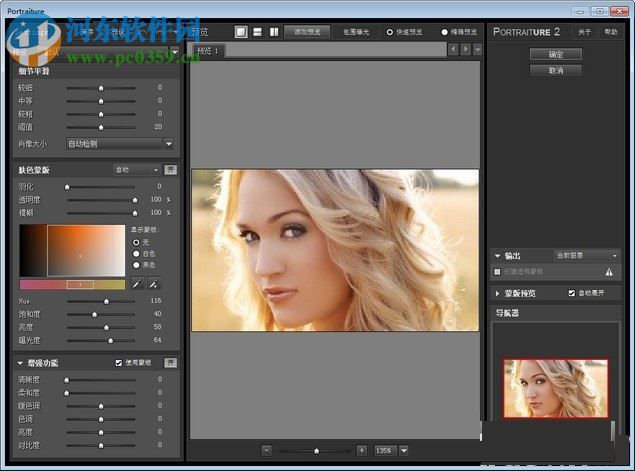This screenshot has height=471, width=635.
Task: Adjust the feathering slider in skin mask
Action: pyautogui.click(x=67, y=187)
